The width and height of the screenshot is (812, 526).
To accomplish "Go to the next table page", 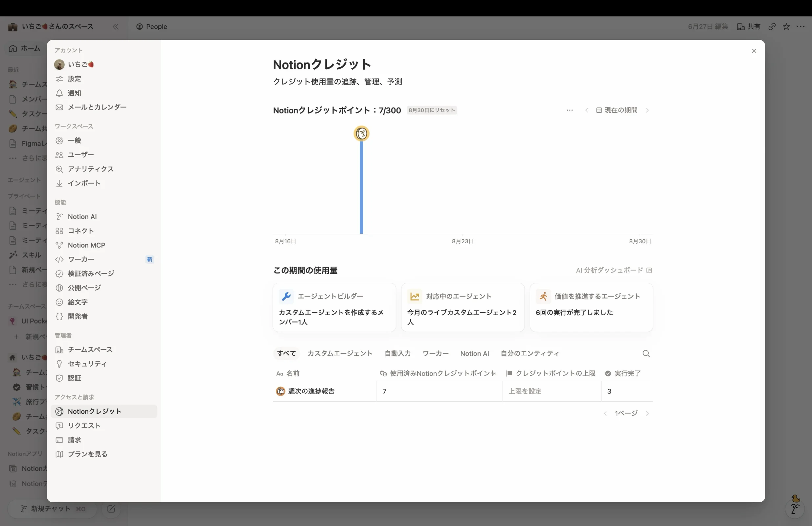I will 647,413.
